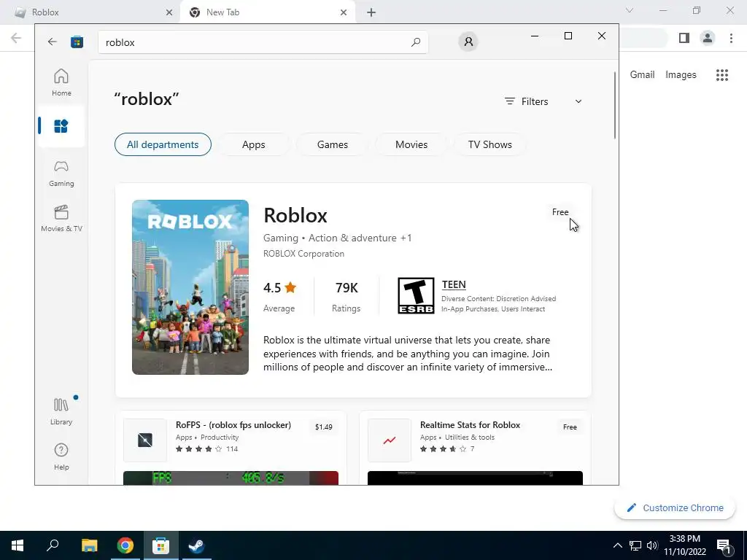Open the Chrome three-dot menu
Viewport: 747px width, 560px height.
(731, 38)
